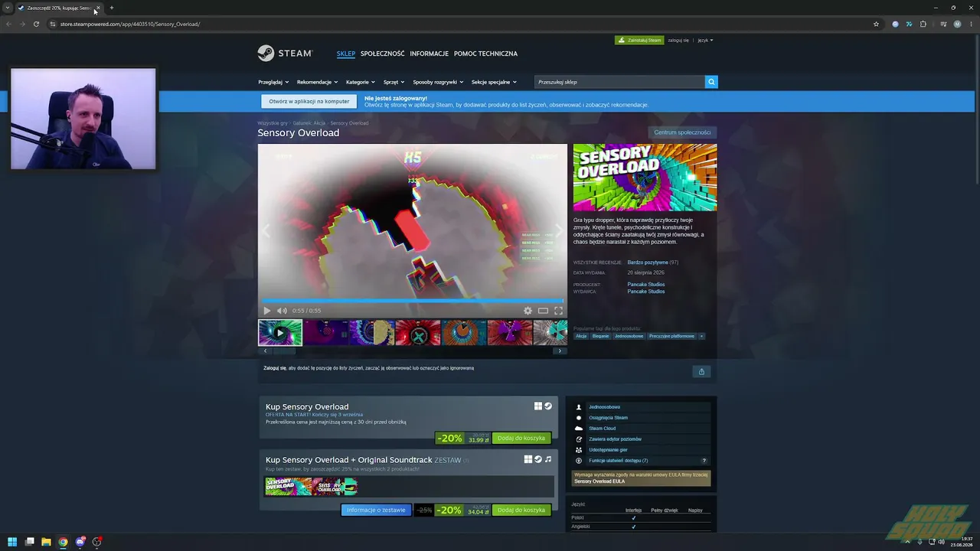
Task: Click the trailer progress bar
Action: pos(413,301)
